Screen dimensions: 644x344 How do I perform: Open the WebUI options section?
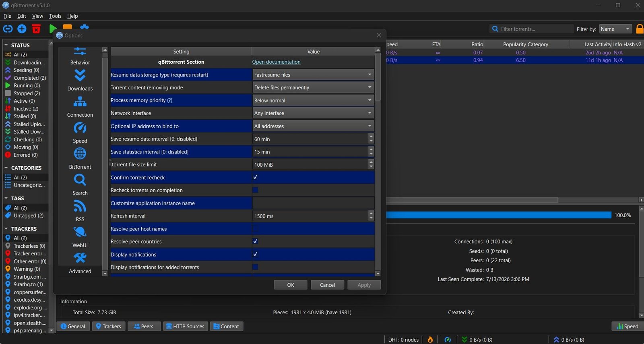(80, 237)
